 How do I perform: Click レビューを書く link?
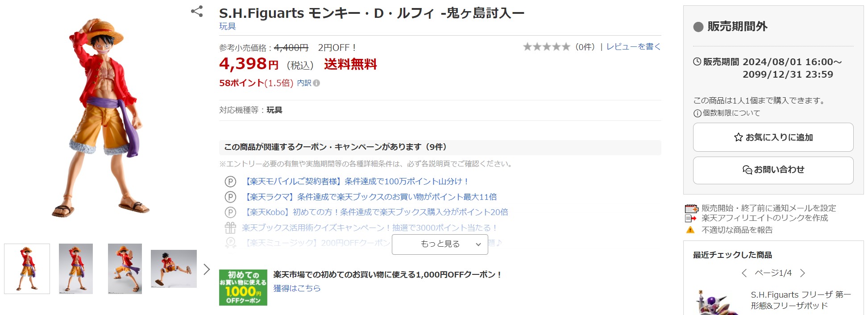[633, 46]
